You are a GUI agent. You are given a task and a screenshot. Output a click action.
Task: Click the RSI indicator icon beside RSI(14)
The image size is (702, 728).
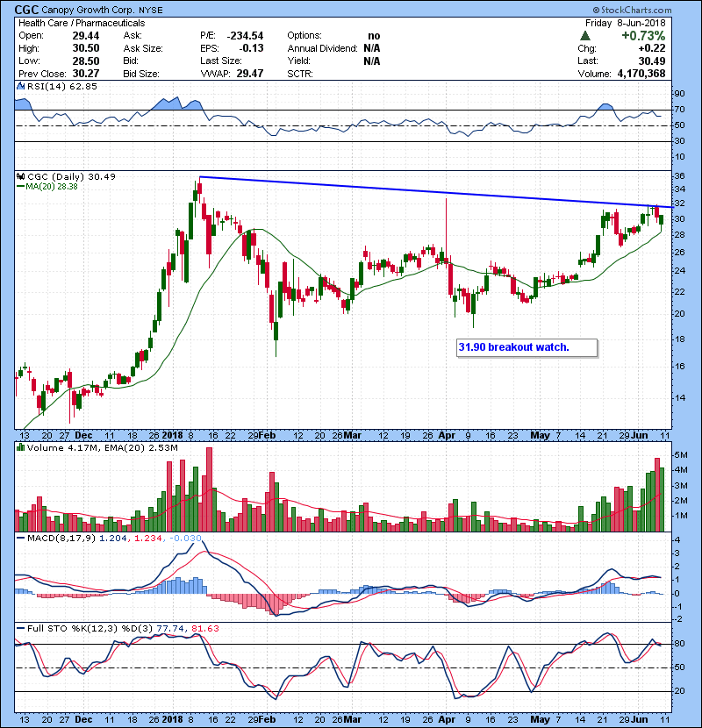click(20, 86)
